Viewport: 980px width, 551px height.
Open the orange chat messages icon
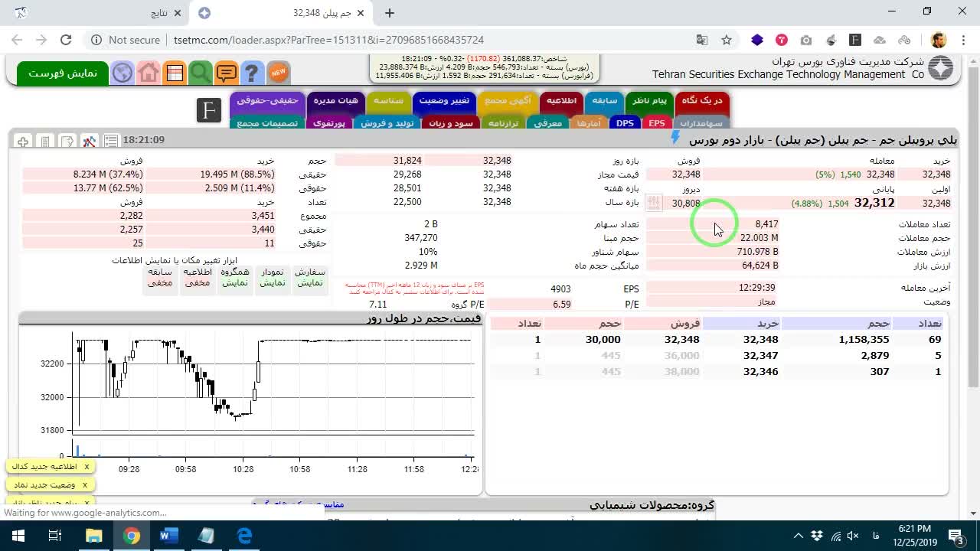point(227,73)
